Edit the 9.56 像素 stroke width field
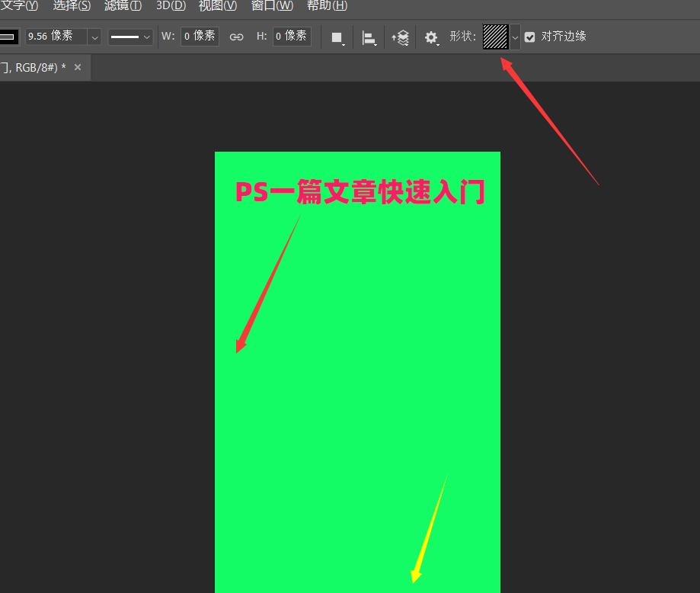The height and width of the screenshot is (593, 700). (56, 36)
